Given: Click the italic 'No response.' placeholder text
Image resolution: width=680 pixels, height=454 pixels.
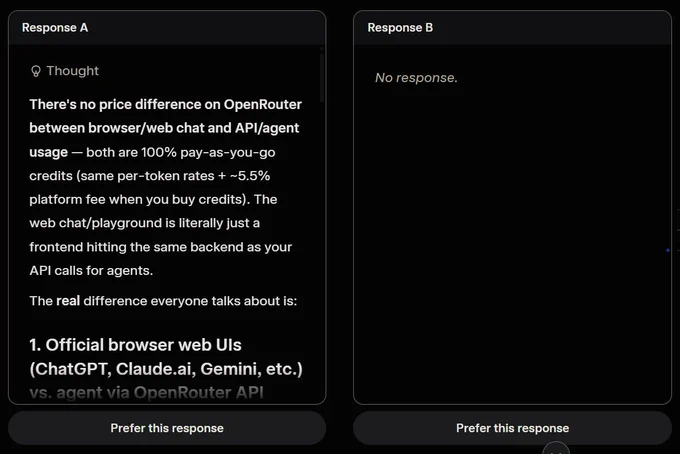Looking at the screenshot, I should (416, 78).
